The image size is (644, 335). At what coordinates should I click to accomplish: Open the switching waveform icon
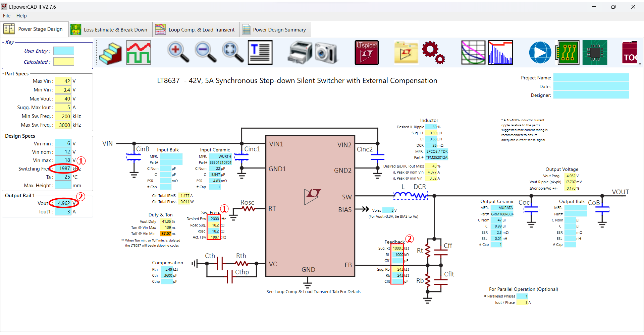tap(139, 53)
